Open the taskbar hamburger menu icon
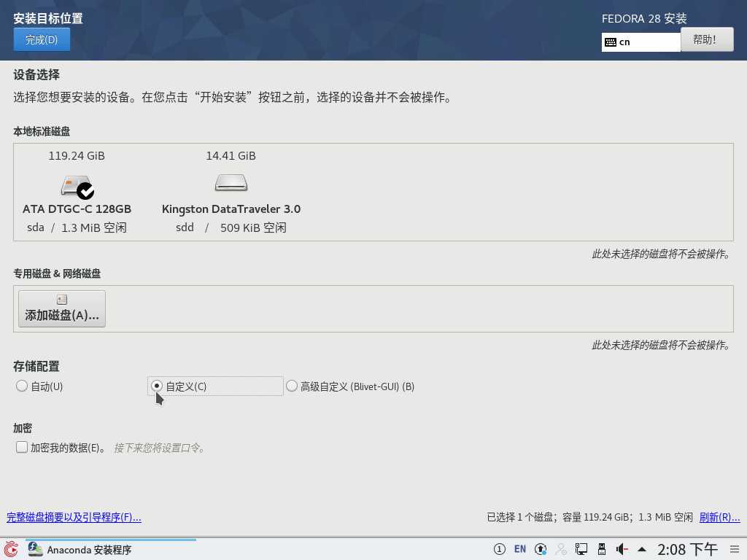Viewport: 747px width, 560px height. point(734,550)
